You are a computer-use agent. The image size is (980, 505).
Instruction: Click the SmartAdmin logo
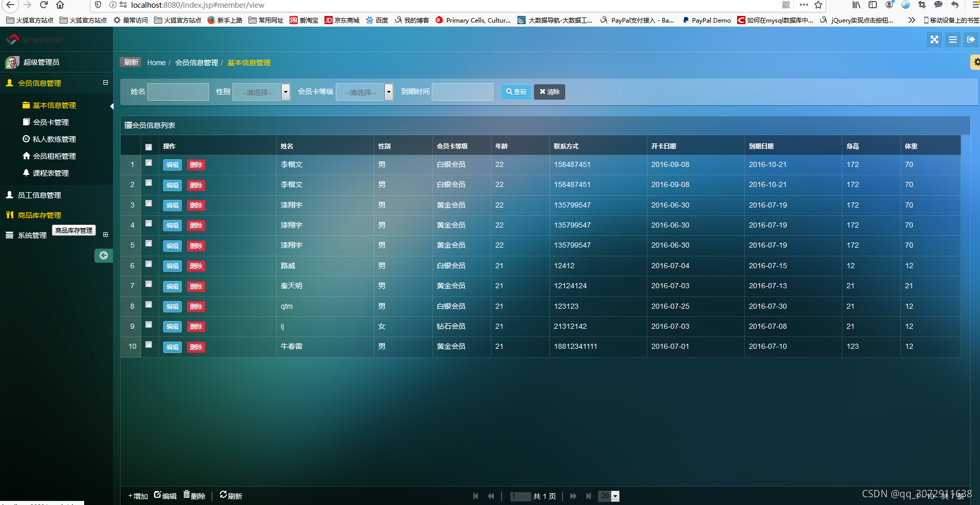[x=34, y=40]
